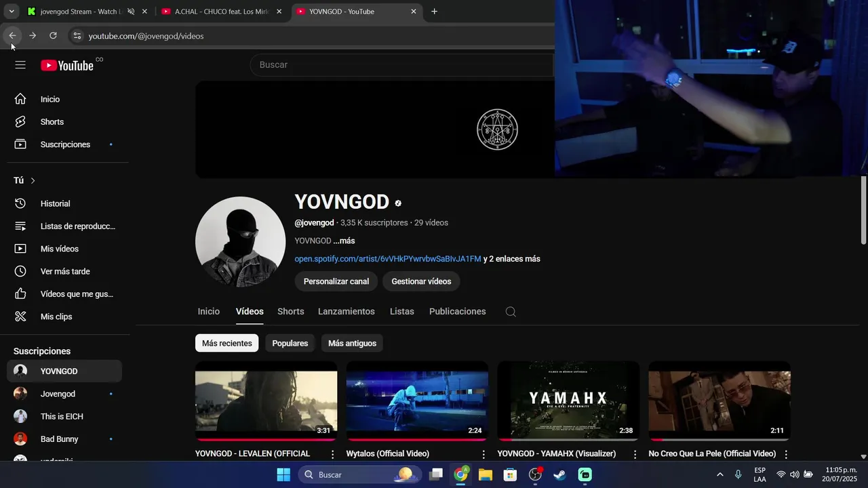View site information icon in address bar
Image resolution: width=868 pixels, height=488 pixels.
77,36
